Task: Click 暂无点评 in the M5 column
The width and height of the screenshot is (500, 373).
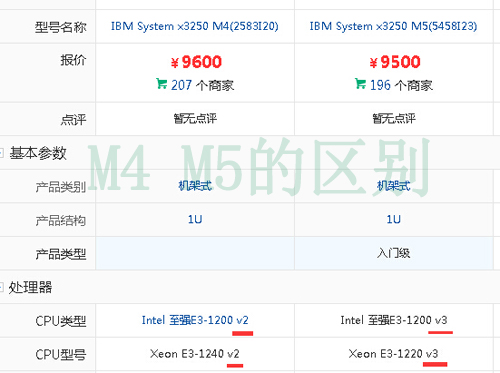Action: tap(394, 118)
